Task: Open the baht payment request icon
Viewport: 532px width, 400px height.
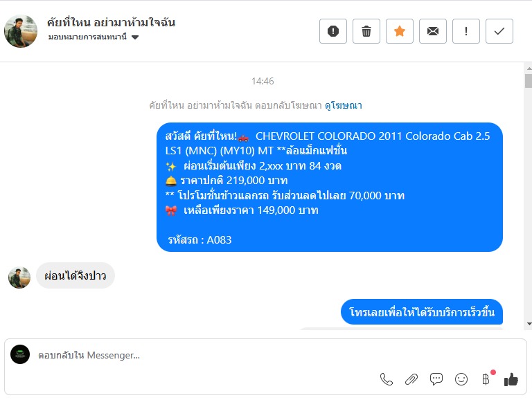Action: pyautogui.click(x=486, y=379)
